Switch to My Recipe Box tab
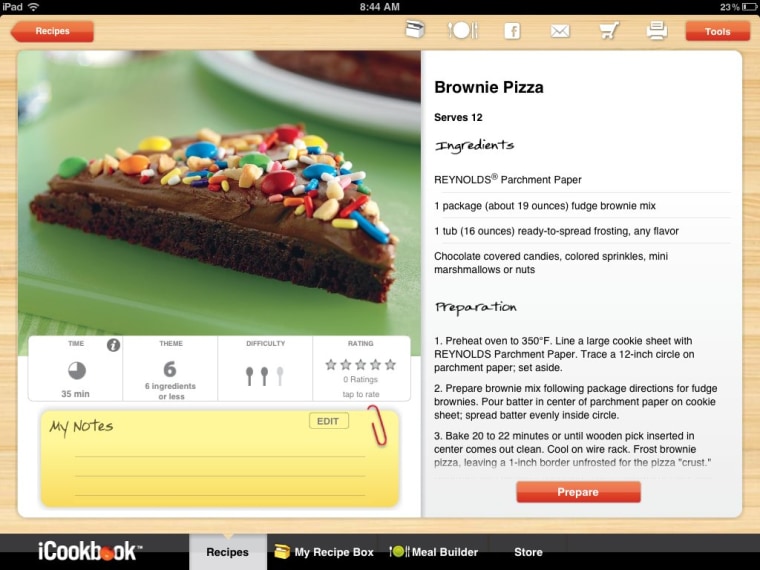Screen dimensions: 760x570 point(323,552)
